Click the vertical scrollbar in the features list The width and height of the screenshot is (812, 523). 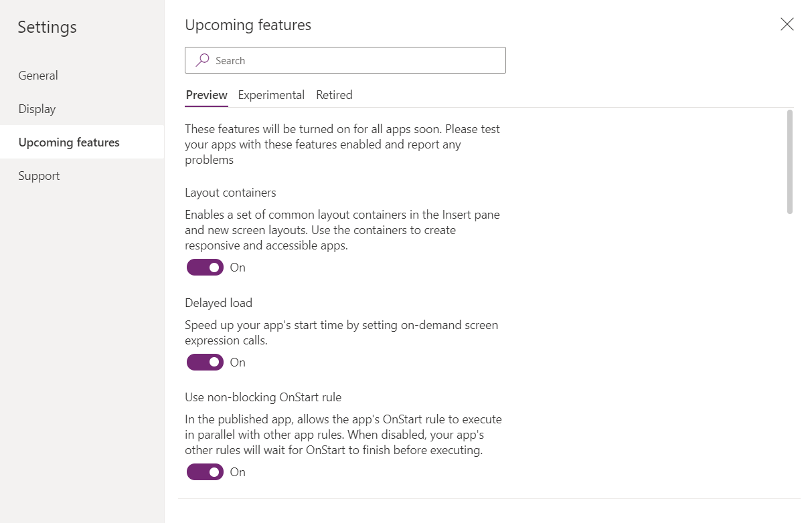pyautogui.click(x=790, y=162)
